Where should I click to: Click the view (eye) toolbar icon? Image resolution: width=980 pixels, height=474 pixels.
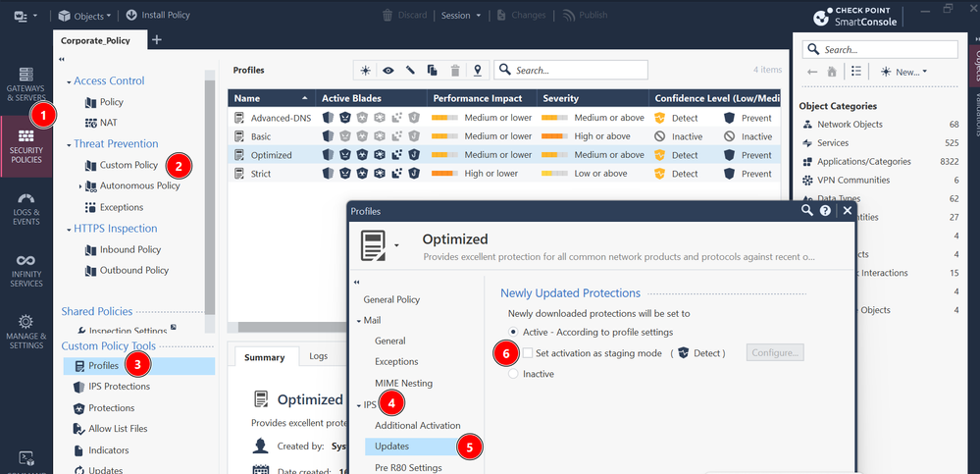pos(388,71)
